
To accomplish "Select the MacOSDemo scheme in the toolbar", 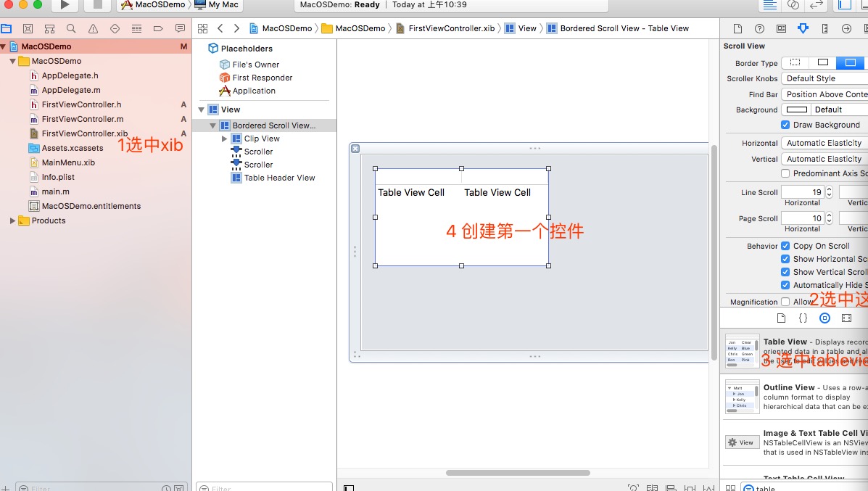I will pos(153,4).
